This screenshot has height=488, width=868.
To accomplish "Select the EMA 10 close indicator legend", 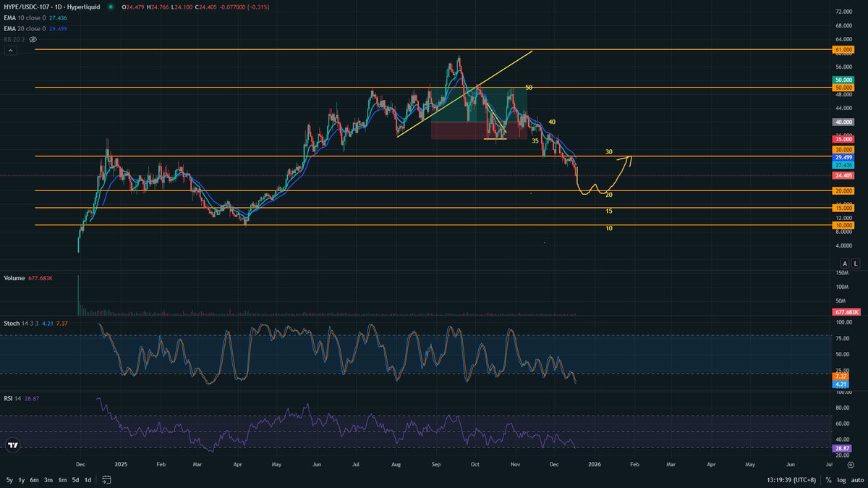I will 24,17.
